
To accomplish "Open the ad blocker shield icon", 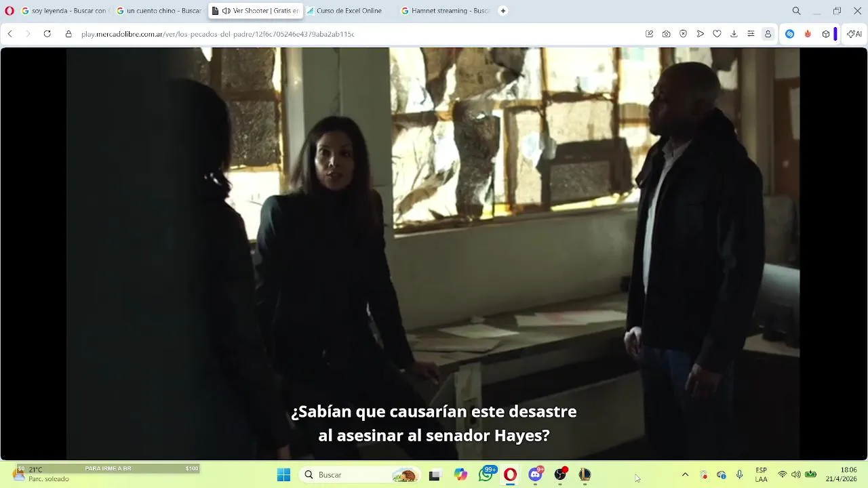I will pyautogui.click(x=683, y=34).
